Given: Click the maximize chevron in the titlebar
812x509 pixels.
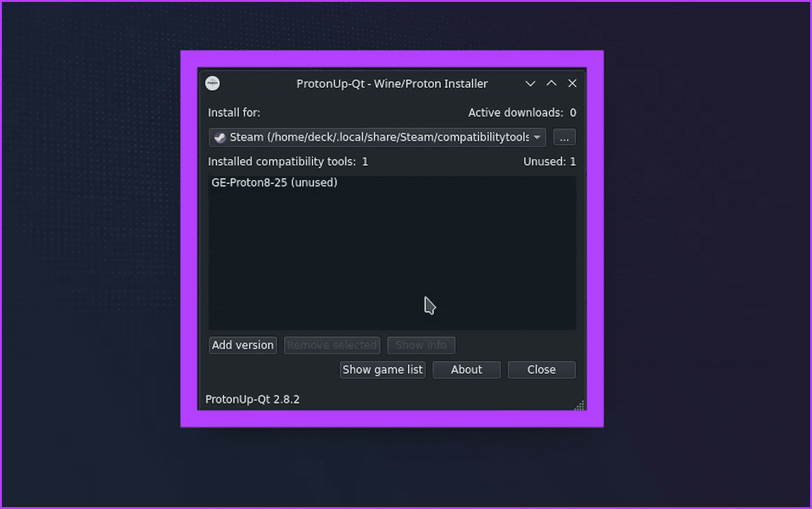Looking at the screenshot, I should 551,83.
